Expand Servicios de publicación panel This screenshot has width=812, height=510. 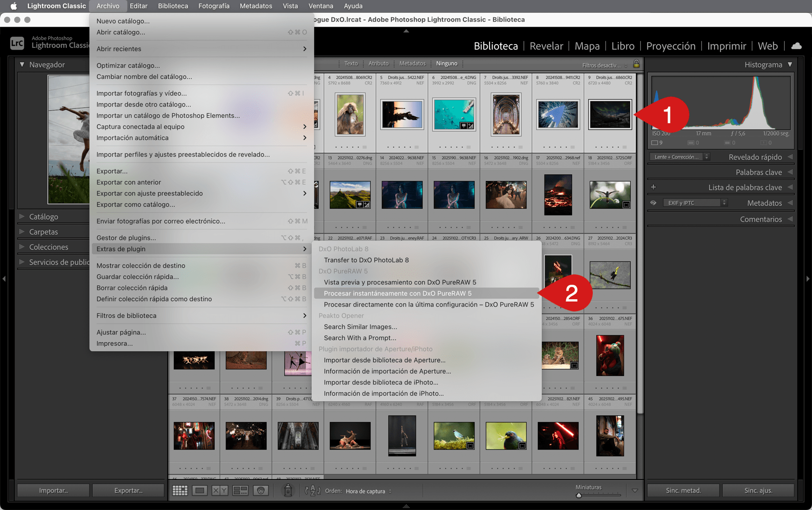(x=22, y=262)
